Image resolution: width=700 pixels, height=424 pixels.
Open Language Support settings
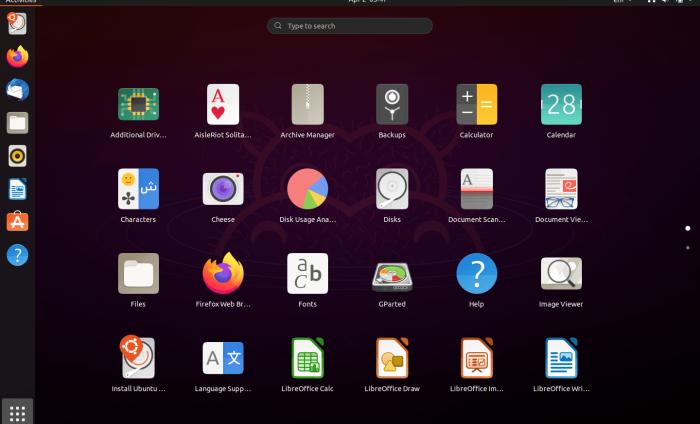click(x=223, y=358)
